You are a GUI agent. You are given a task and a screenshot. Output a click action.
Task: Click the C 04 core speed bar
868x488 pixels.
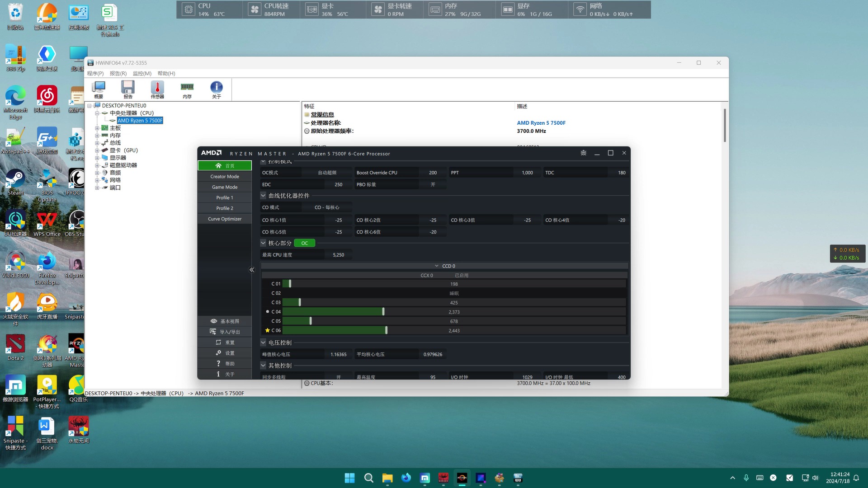pos(333,312)
